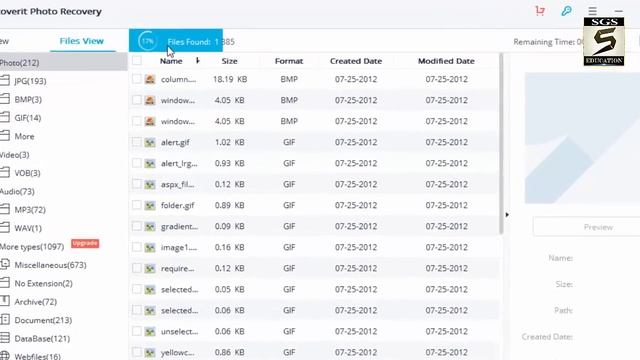The width and height of the screenshot is (640, 360).
Task: Check the box for unselect... file
Action: pyautogui.click(x=137, y=331)
